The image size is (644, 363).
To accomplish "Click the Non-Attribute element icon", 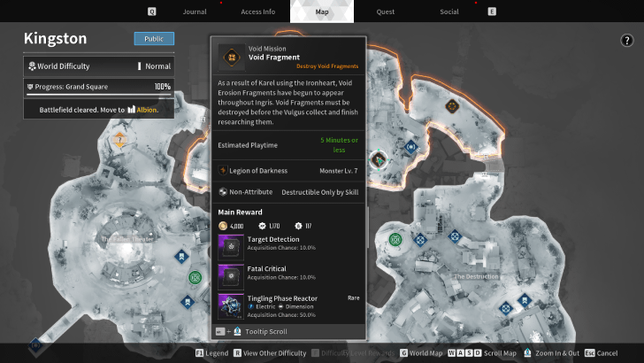I will (x=223, y=191).
